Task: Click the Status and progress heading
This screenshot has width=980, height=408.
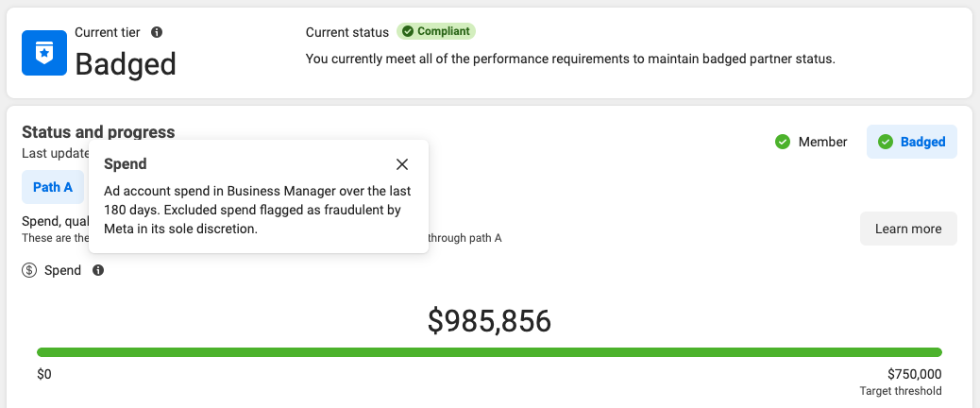Action: point(98,132)
